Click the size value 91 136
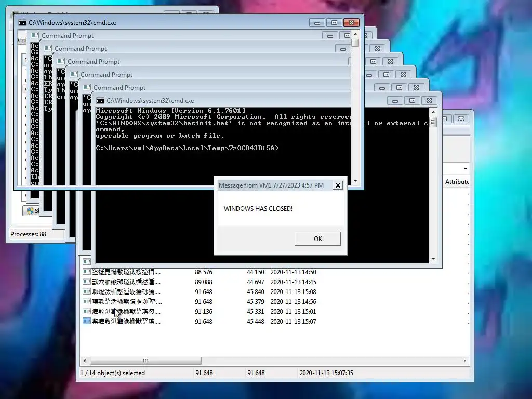The image size is (532, 399). [204, 312]
